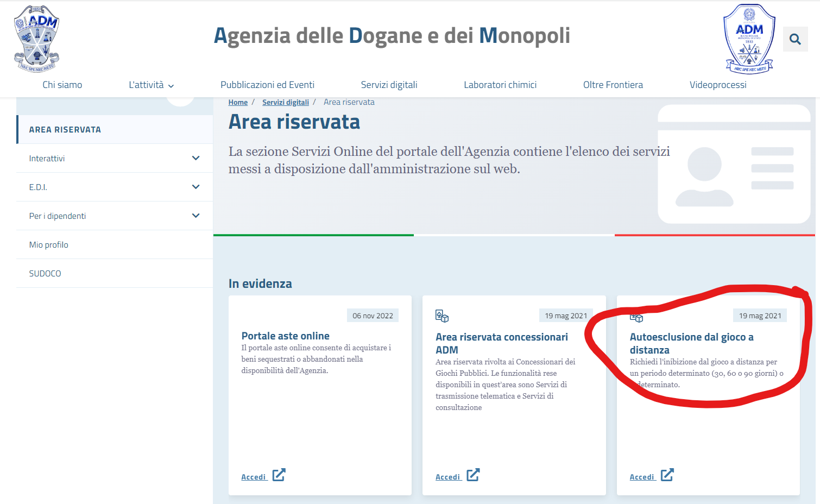This screenshot has width=820, height=504.
Task: Select SUDOCO in the sidebar
Action: 45,274
